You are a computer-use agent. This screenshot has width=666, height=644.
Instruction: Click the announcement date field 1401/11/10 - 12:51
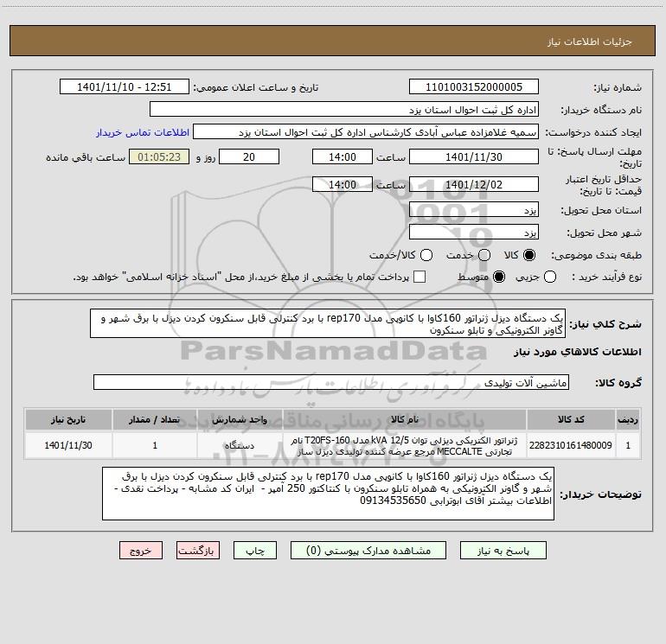125,87
